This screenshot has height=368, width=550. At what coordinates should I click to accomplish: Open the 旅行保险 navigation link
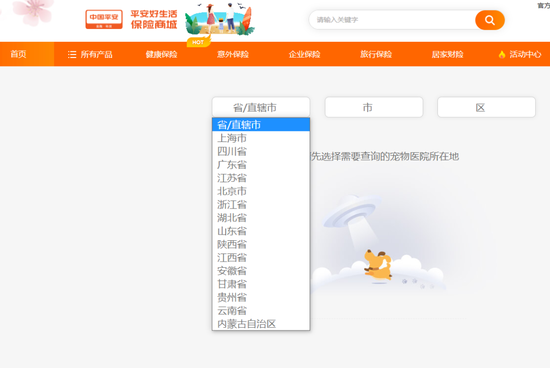pos(376,54)
